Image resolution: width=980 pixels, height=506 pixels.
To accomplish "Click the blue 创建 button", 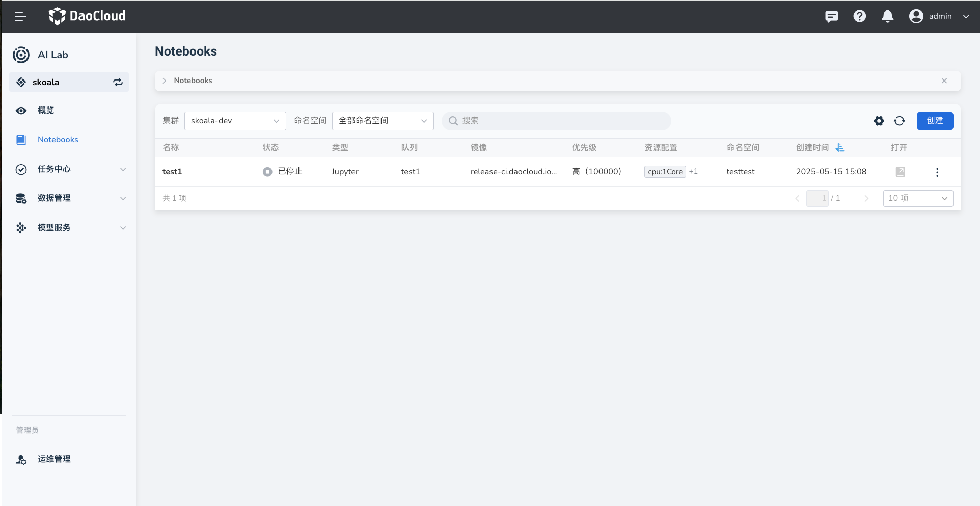I will (x=935, y=121).
